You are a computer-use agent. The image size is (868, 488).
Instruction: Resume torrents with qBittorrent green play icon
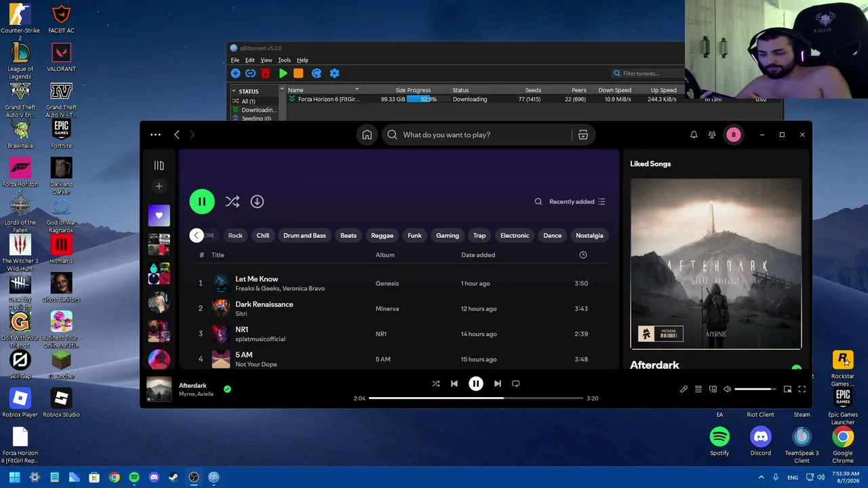click(283, 73)
